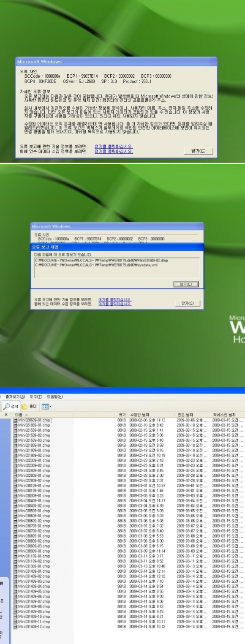The width and height of the screenshot is (245, 644).
Task: Click file icon of Mini030609-01.dmp
Action: 15,517
